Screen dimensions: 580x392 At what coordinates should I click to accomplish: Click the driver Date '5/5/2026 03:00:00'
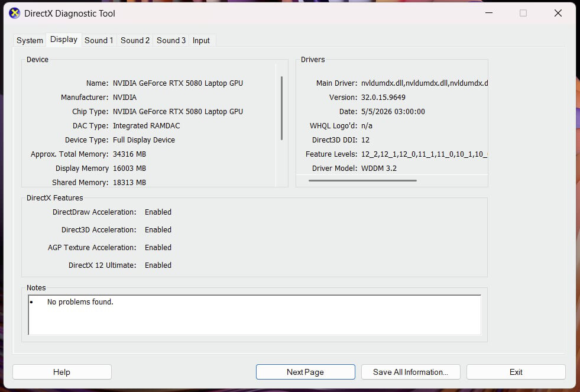(393, 111)
